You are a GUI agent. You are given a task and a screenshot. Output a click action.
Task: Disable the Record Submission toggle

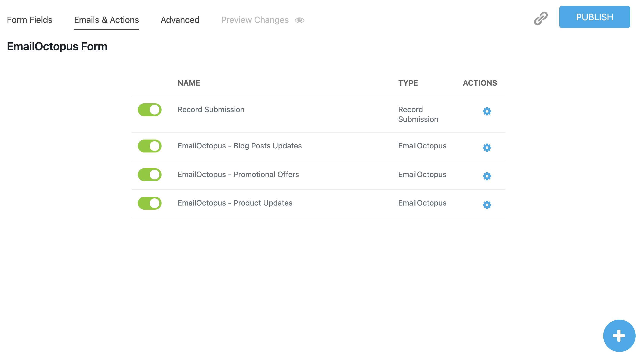pos(149,110)
